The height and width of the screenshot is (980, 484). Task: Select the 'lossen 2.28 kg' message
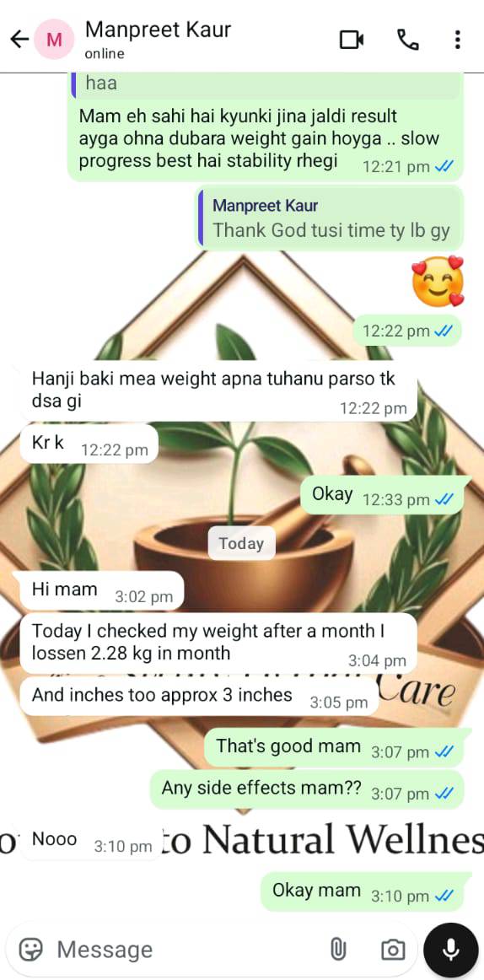pyautogui.click(x=218, y=643)
